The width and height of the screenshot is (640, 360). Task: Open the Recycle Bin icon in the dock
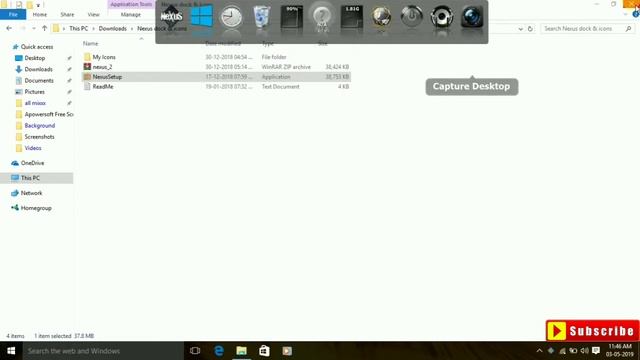262,17
